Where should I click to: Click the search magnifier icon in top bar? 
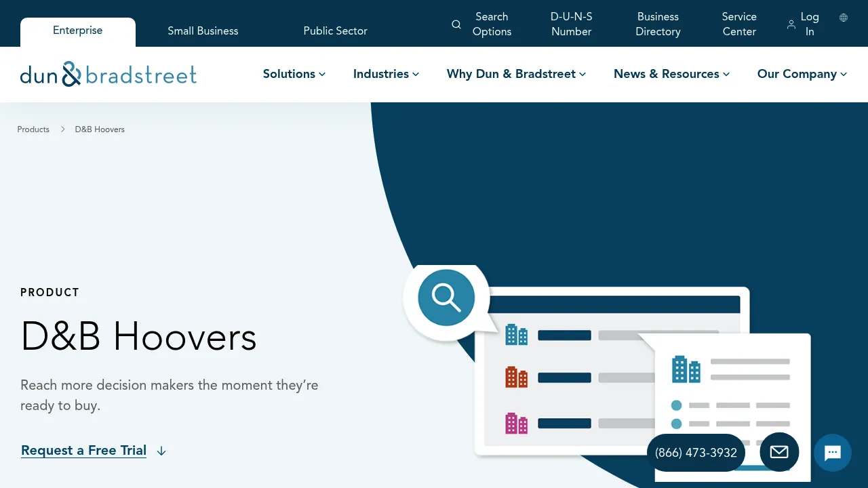[x=456, y=24]
